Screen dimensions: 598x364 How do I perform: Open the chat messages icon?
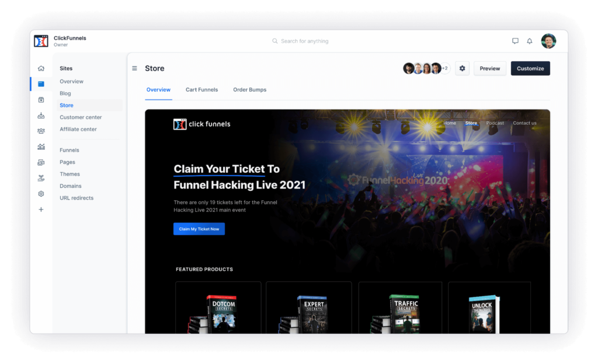click(x=515, y=41)
